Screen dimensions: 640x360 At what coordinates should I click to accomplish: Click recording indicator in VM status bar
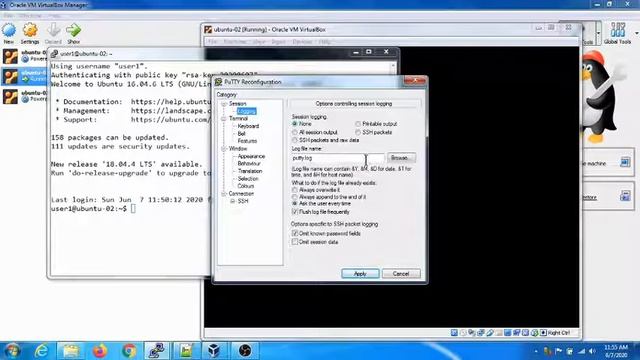tap(517, 333)
